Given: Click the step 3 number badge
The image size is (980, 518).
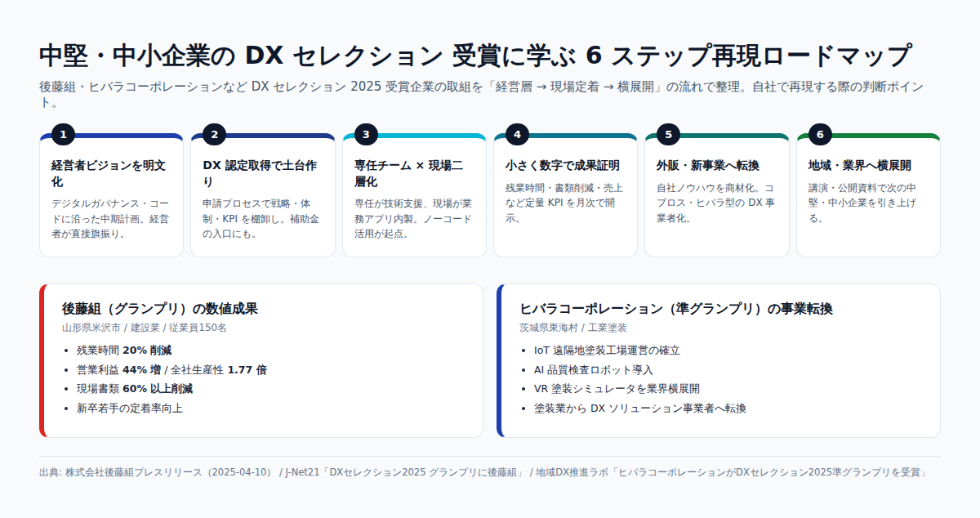Looking at the screenshot, I should pyautogui.click(x=366, y=135).
